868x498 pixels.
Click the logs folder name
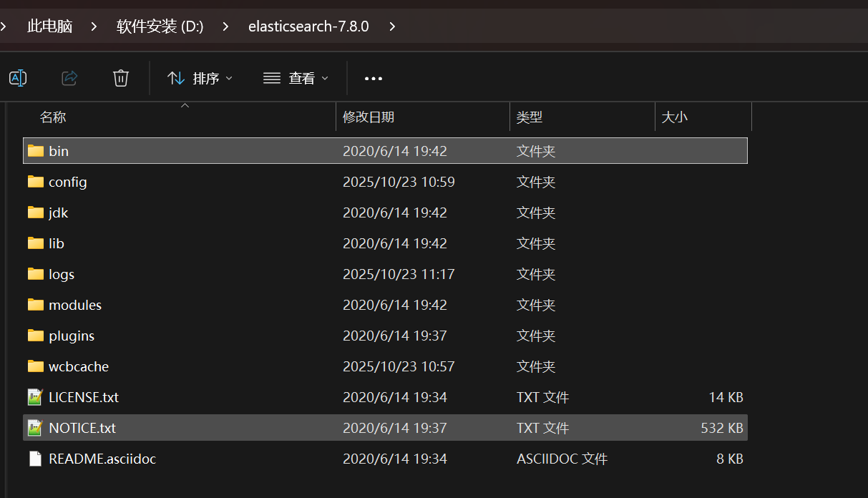62,274
